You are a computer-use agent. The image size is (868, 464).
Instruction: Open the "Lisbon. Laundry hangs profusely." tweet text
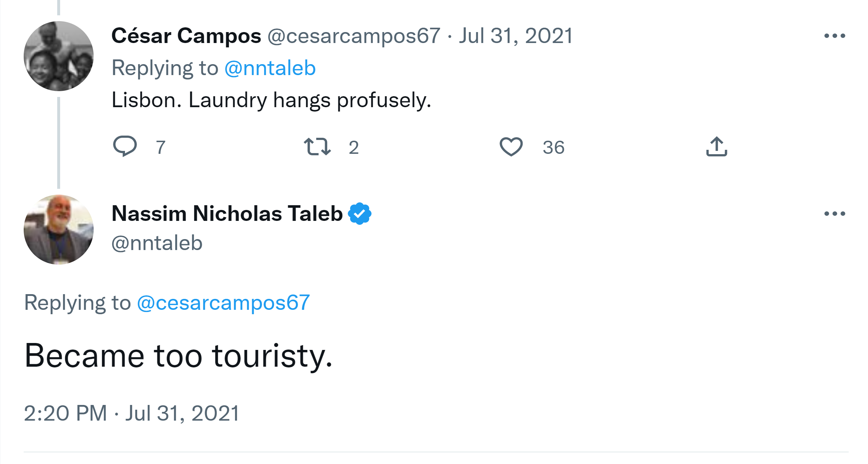point(271,100)
